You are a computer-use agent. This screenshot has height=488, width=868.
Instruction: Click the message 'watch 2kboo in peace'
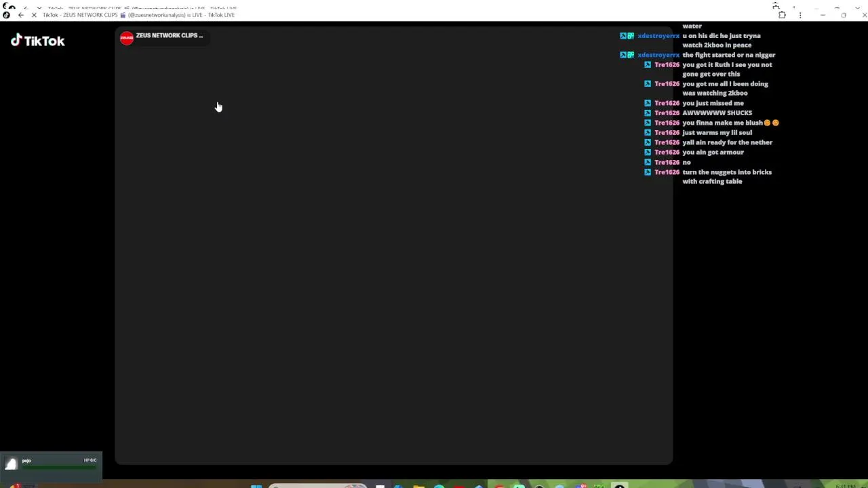(717, 45)
